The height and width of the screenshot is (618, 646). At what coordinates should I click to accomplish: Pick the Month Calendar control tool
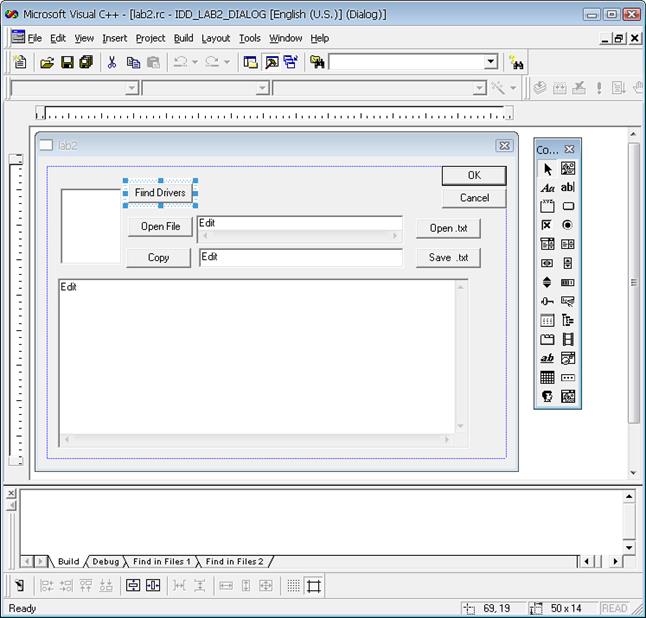pyautogui.click(x=547, y=377)
